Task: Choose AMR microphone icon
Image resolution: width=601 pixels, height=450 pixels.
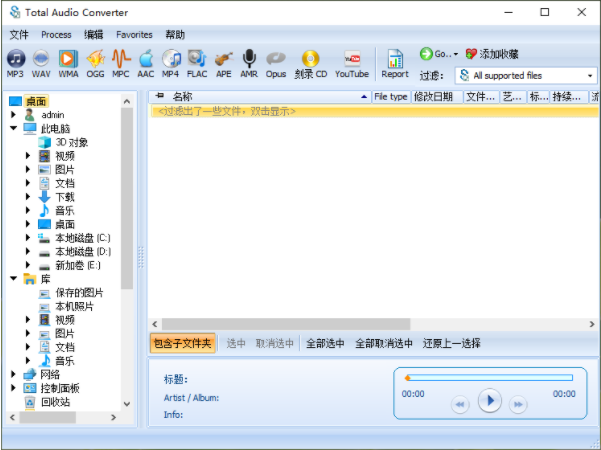Action: tap(249, 64)
